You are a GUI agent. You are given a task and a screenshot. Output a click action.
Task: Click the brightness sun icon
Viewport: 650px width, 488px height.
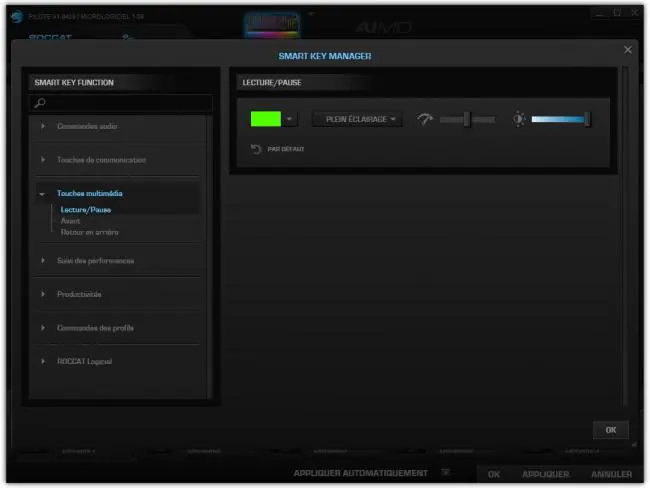[519, 119]
